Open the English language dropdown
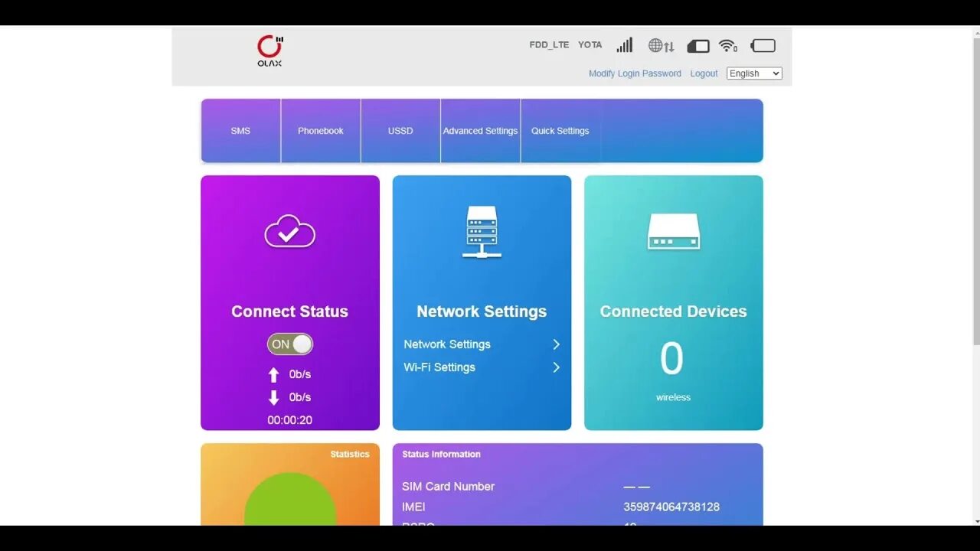 click(x=754, y=73)
